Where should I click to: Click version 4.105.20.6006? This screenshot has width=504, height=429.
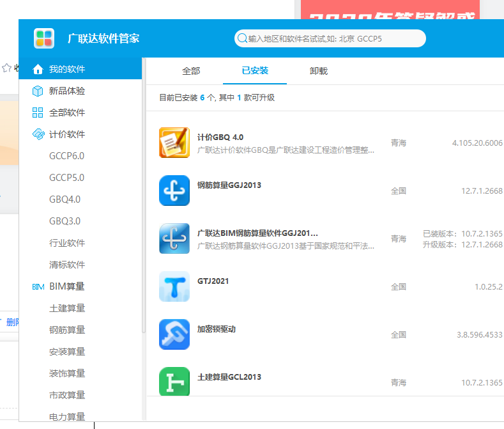coord(477,143)
